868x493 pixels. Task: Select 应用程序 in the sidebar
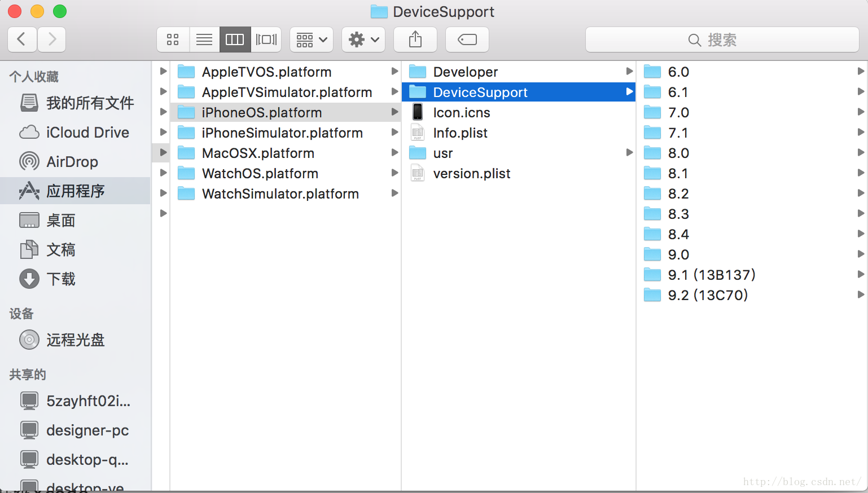[76, 191]
